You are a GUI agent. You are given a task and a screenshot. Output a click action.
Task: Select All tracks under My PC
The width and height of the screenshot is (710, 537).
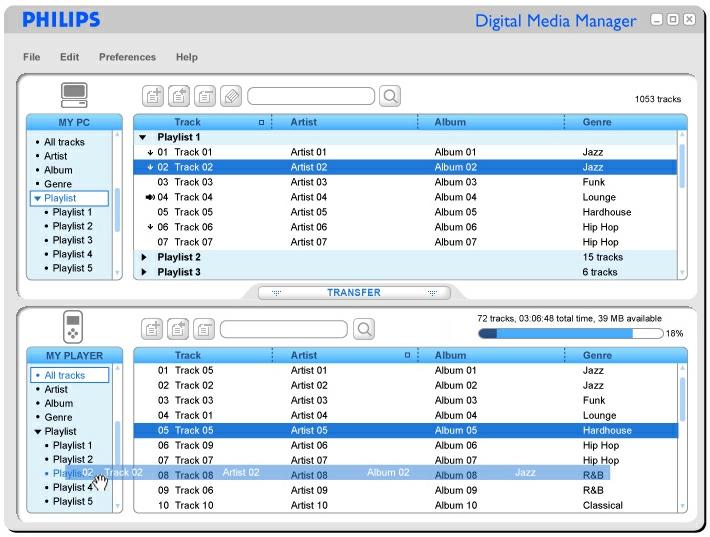[x=64, y=142]
